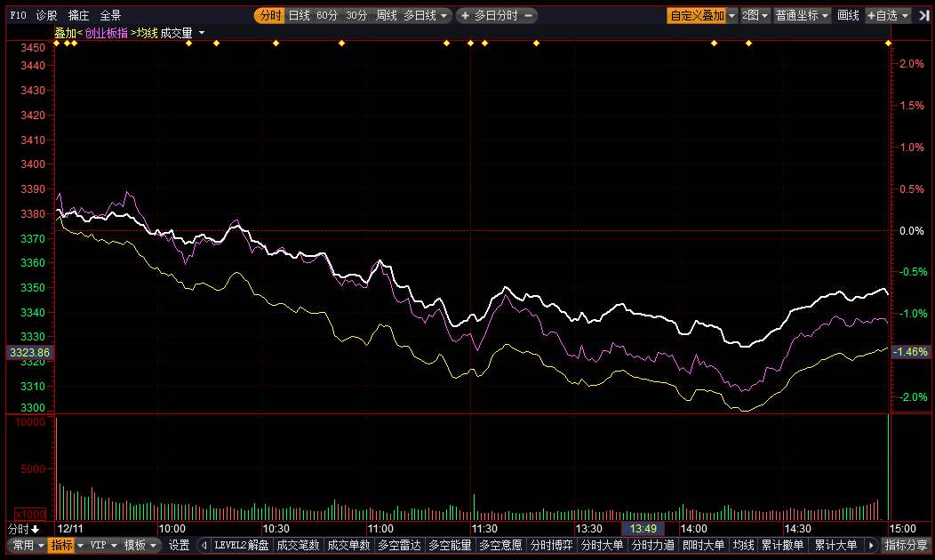Select the LEVEL2解盘 indicator tab
This screenshot has height=560, width=935.
242,545
